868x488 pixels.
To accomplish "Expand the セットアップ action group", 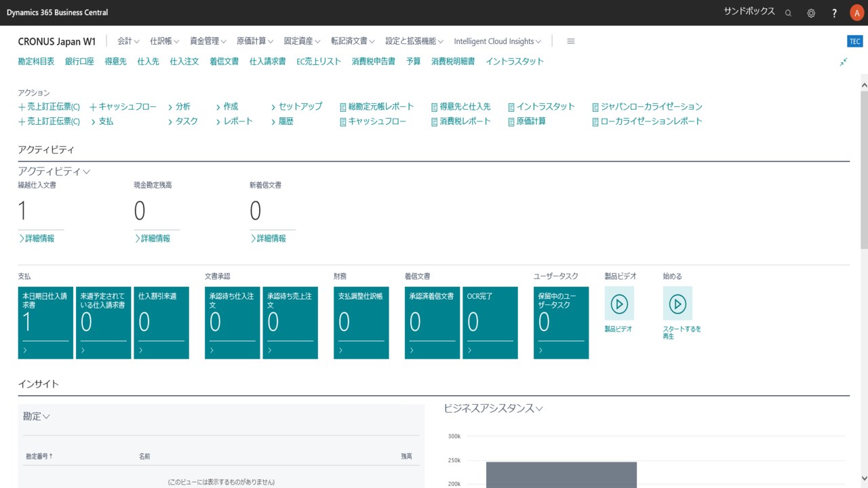I will (x=296, y=106).
